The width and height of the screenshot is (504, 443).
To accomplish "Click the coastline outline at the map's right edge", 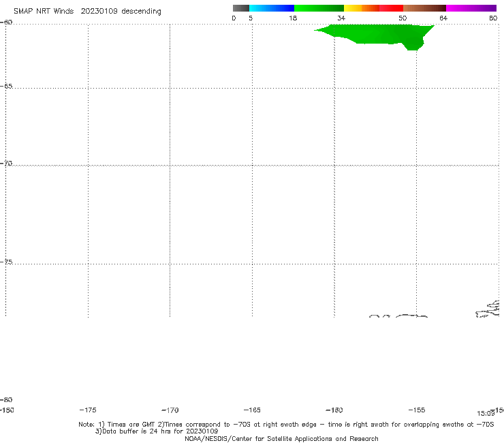I will pos(488,309).
